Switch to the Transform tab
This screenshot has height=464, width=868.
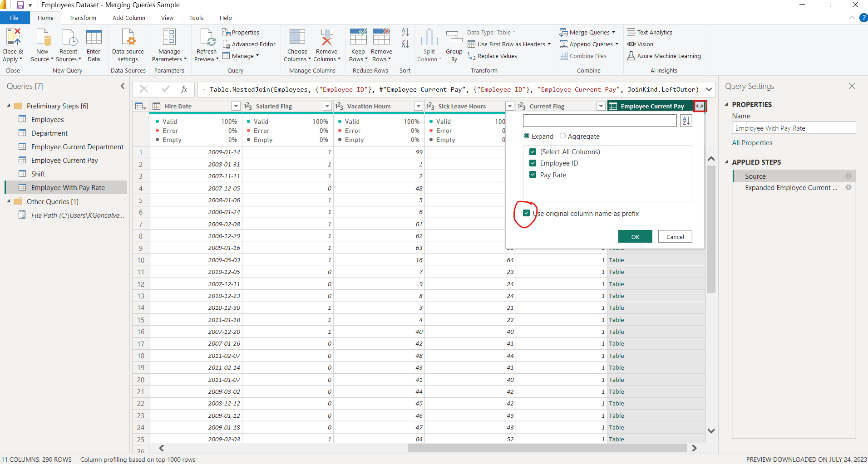point(83,18)
